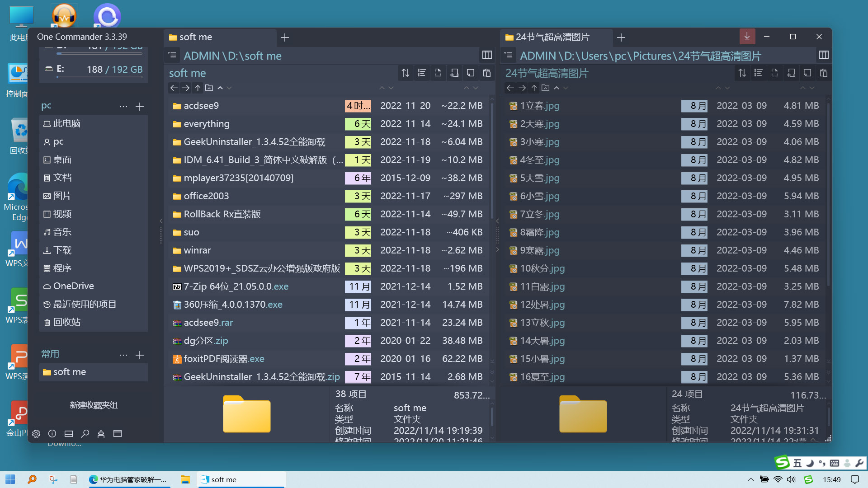868x488 pixels.
Task: Add new tab next to soft me
Action: [x=285, y=38]
